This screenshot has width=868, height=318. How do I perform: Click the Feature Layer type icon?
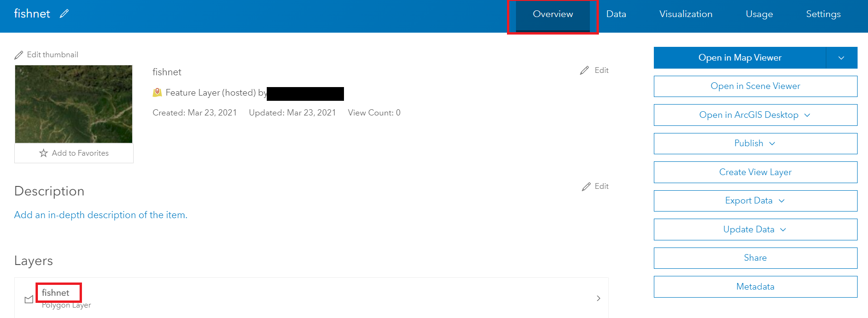tap(157, 92)
